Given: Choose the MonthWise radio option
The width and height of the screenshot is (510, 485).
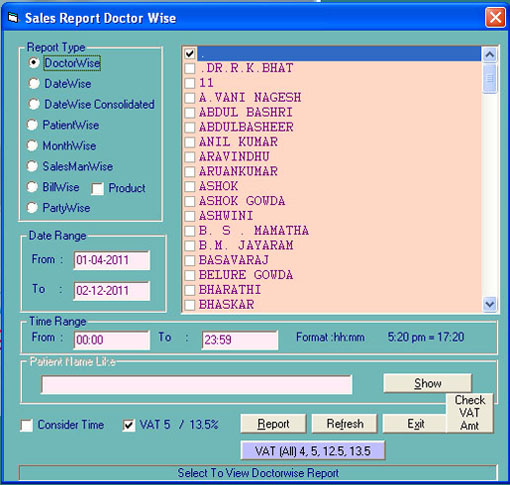Looking at the screenshot, I should coord(32,146).
